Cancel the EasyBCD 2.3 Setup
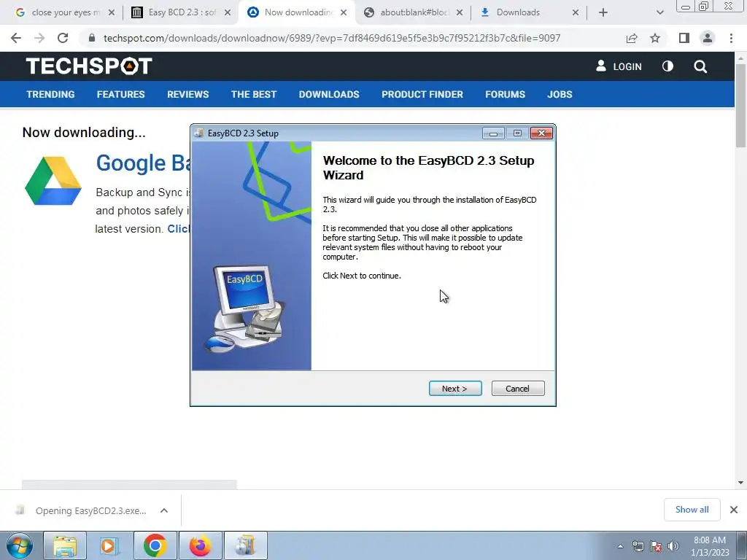This screenshot has height=560, width=747. 517,389
